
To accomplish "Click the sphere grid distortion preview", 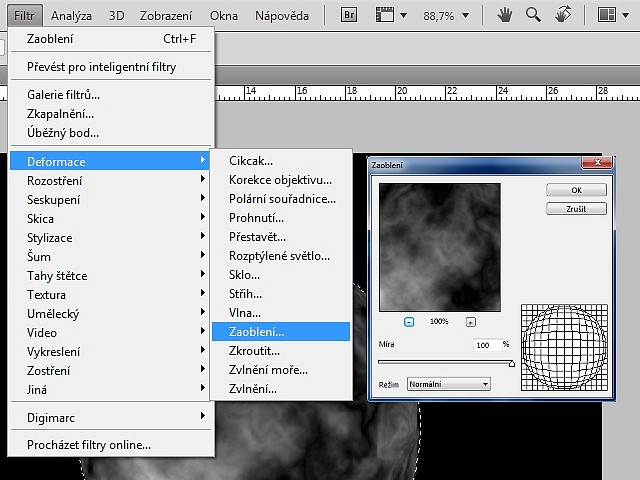I will (564, 347).
